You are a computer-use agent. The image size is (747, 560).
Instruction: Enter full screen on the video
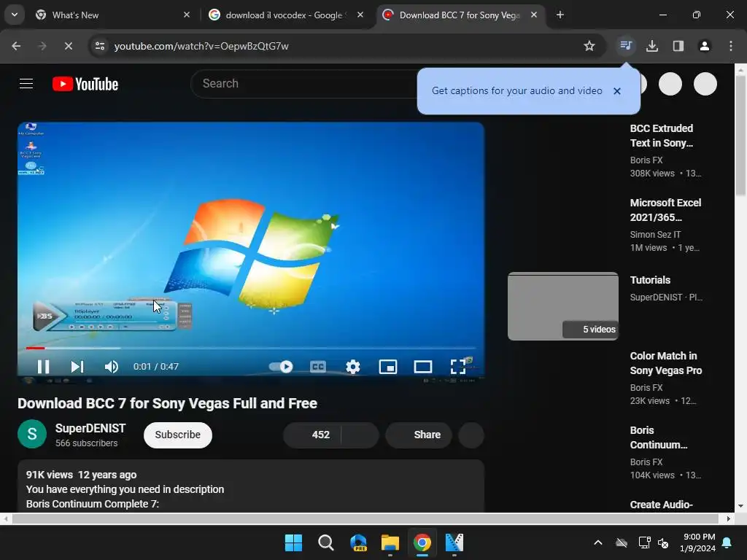(x=458, y=367)
